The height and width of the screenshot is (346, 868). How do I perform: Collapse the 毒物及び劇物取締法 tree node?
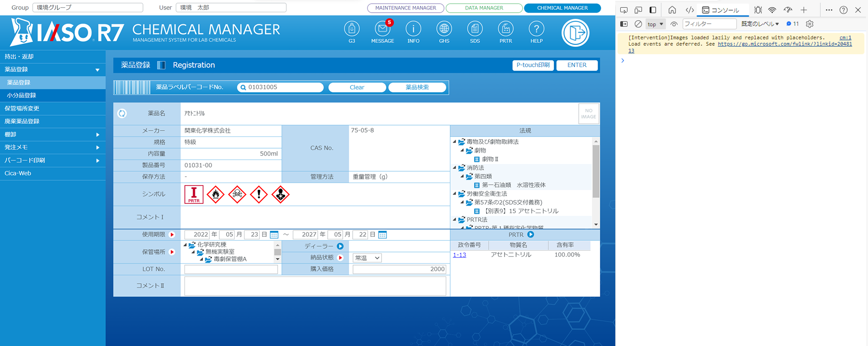tap(454, 142)
